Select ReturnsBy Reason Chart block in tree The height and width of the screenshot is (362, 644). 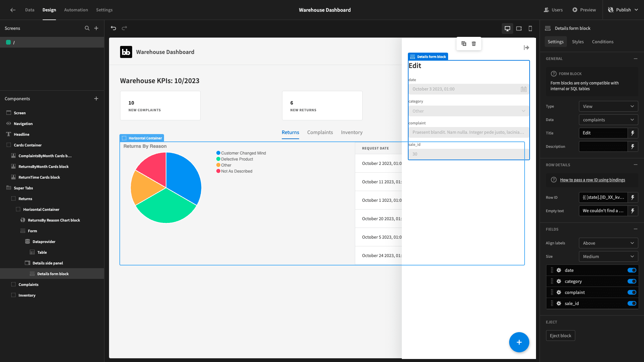pos(54,220)
